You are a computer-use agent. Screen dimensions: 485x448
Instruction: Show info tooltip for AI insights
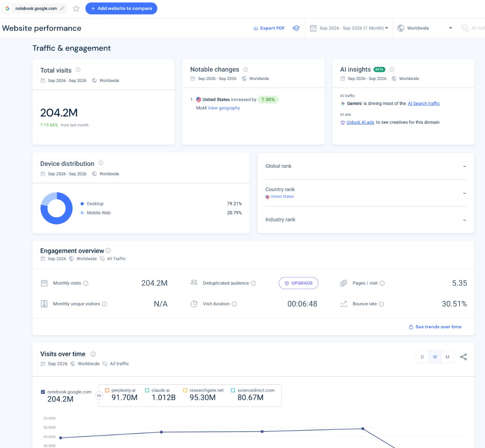click(392, 69)
